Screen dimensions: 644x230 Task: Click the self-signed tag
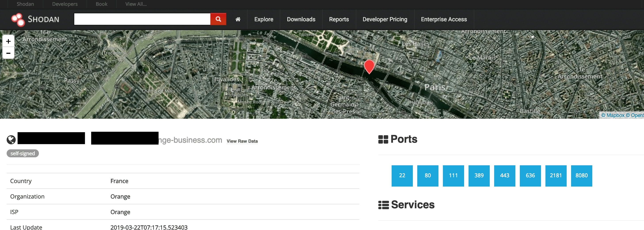point(23,153)
